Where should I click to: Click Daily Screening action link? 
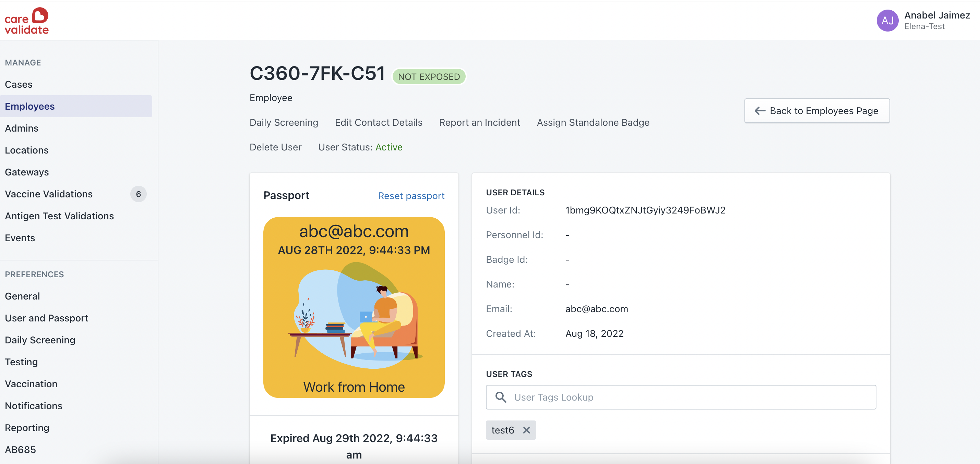[x=284, y=122]
